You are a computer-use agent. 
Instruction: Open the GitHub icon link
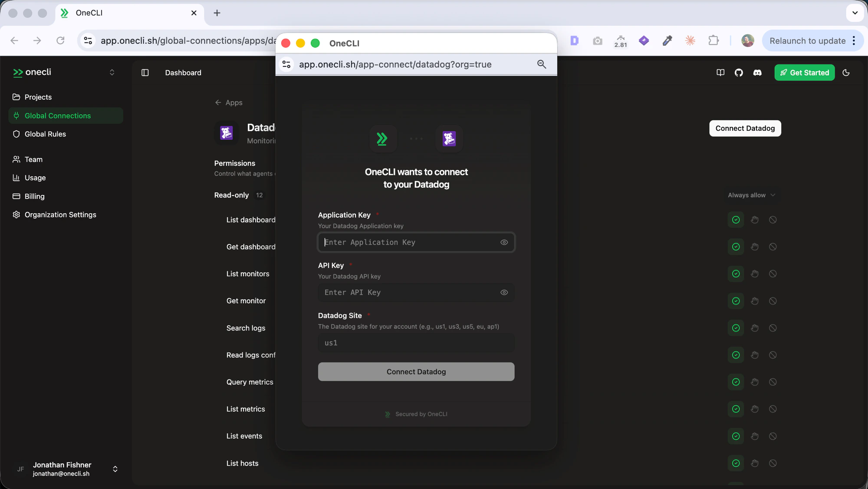pyautogui.click(x=739, y=73)
